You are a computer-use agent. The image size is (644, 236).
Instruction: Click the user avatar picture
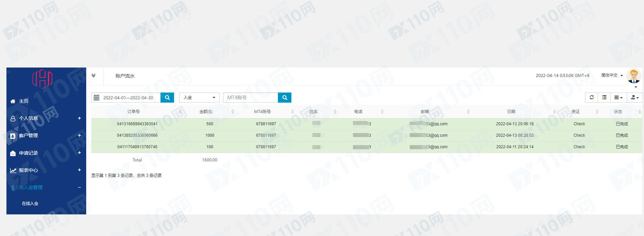[634, 76]
